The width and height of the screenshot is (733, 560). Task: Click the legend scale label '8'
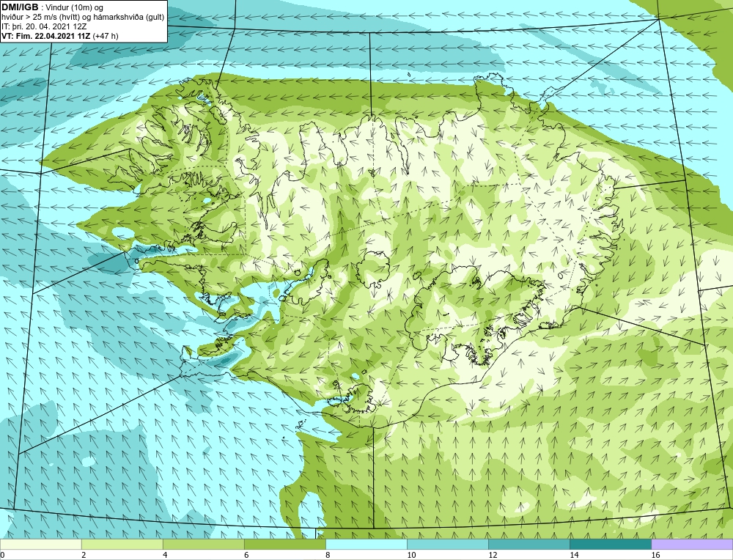328,555
